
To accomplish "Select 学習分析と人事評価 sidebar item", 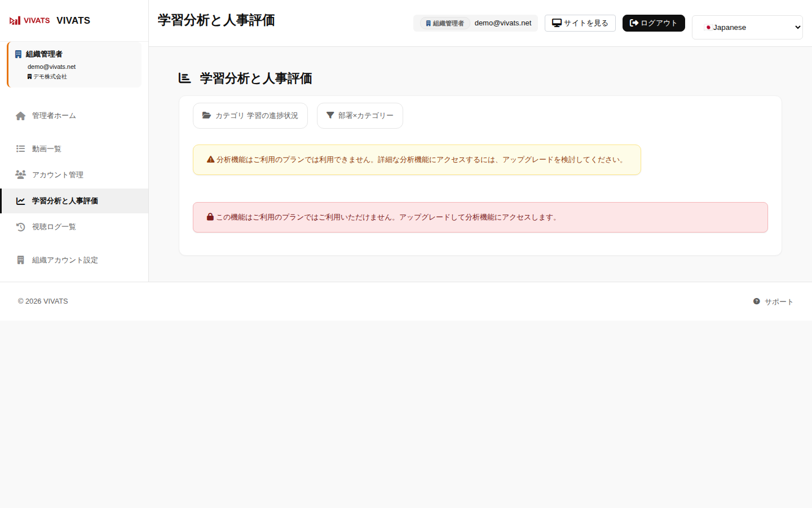I will pyautogui.click(x=74, y=201).
